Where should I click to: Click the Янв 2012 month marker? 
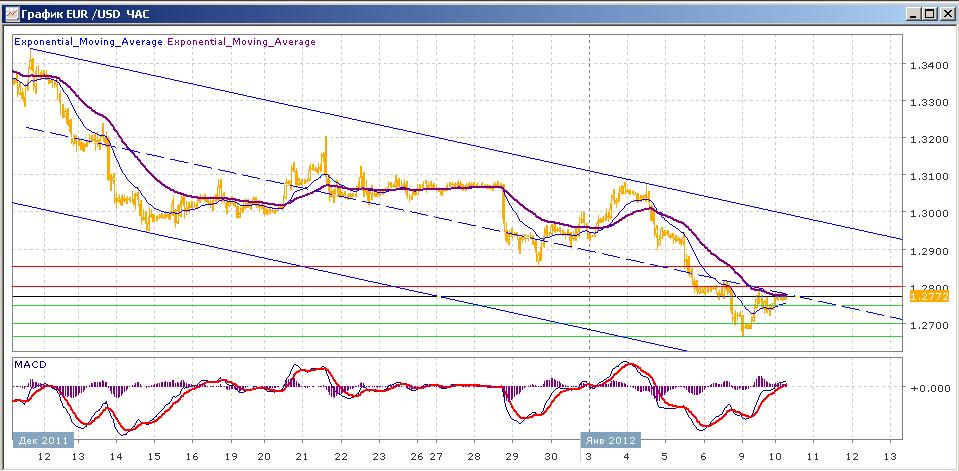(610, 439)
